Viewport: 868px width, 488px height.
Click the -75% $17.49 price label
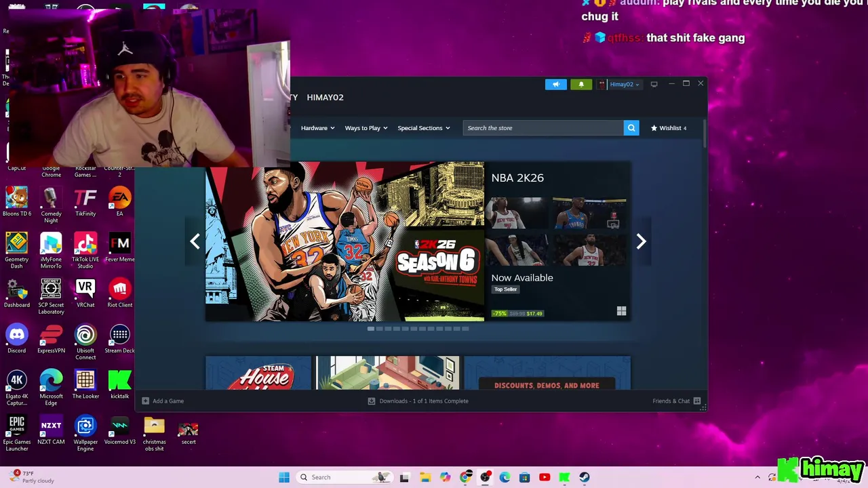tap(517, 313)
